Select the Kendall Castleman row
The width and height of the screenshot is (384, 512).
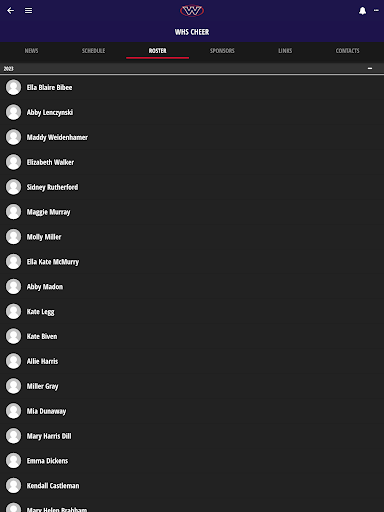pos(192,486)
